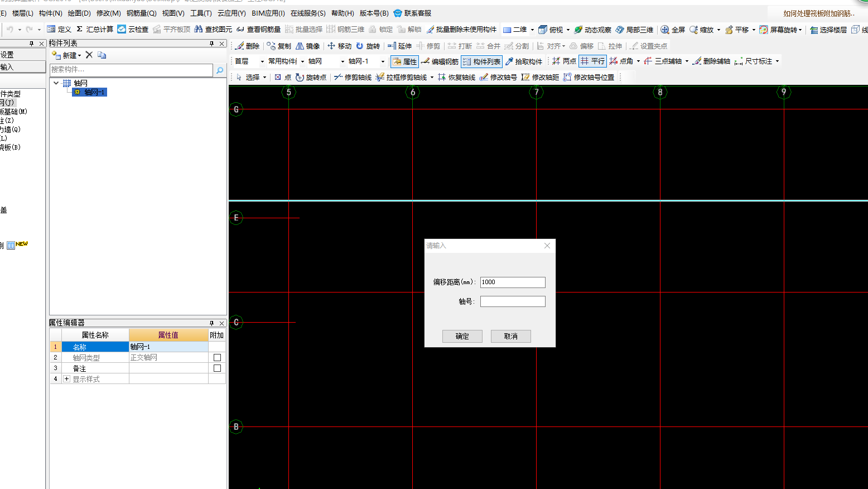Image resolution: width=868 pixels, height=489 pixels.
Task: Toggle the 属性 panel button
Action: pos(404,61)
